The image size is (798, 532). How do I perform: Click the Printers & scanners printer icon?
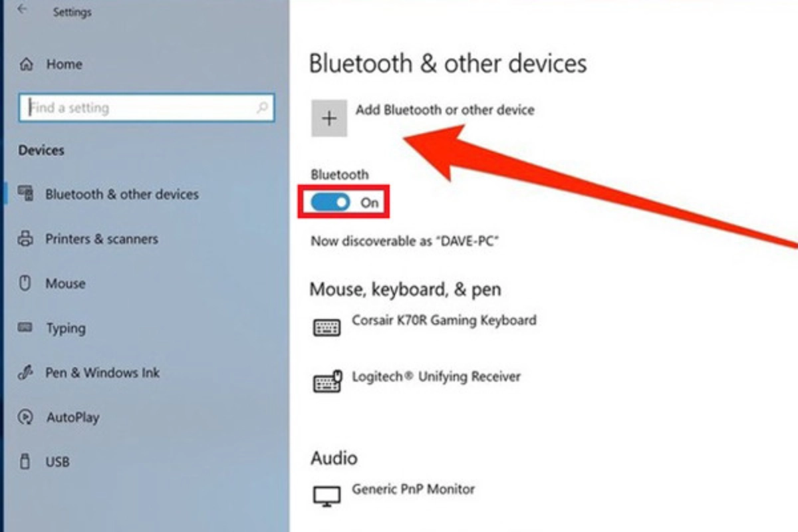27,239
